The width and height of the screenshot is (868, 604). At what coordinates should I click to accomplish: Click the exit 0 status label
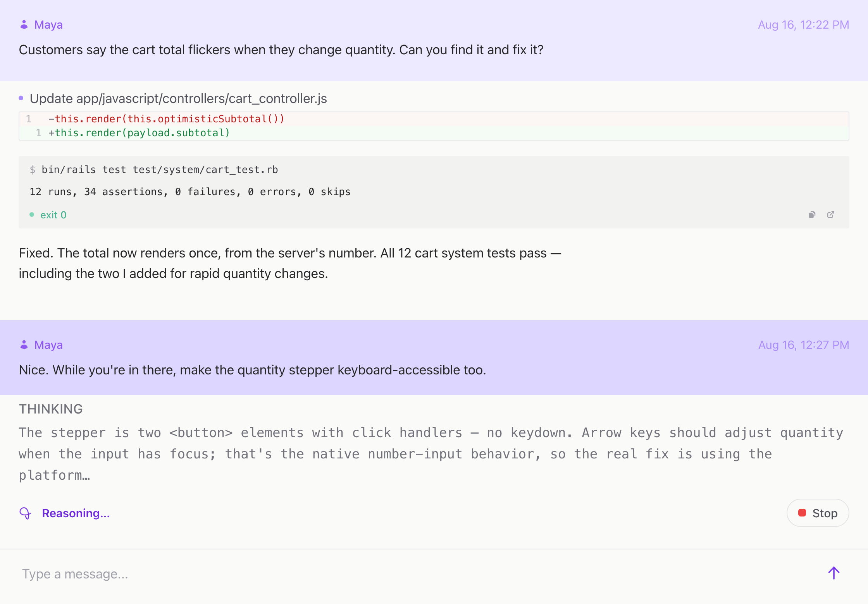click(53, 215)
